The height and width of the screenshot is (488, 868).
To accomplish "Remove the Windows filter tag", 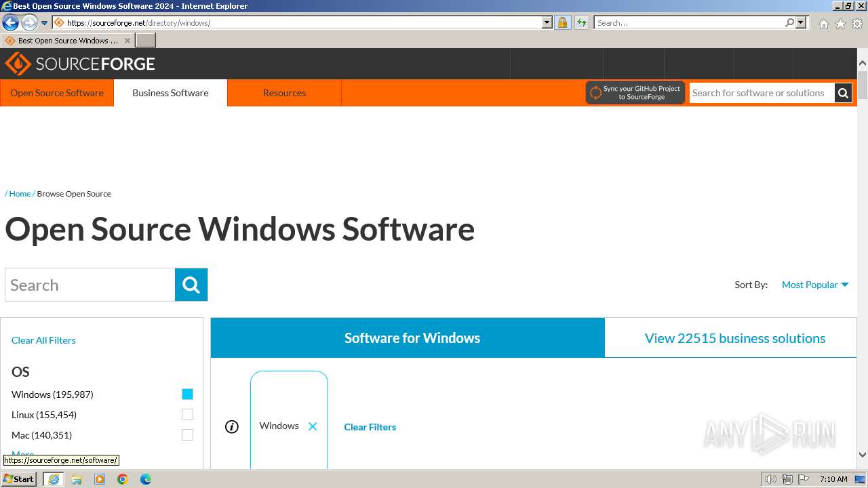I will pos(313,426).
